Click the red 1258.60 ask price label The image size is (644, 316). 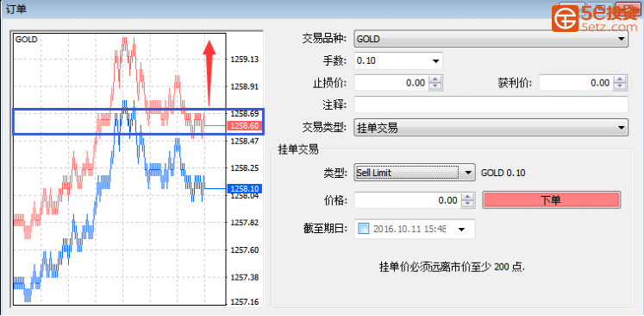[245, 125]
